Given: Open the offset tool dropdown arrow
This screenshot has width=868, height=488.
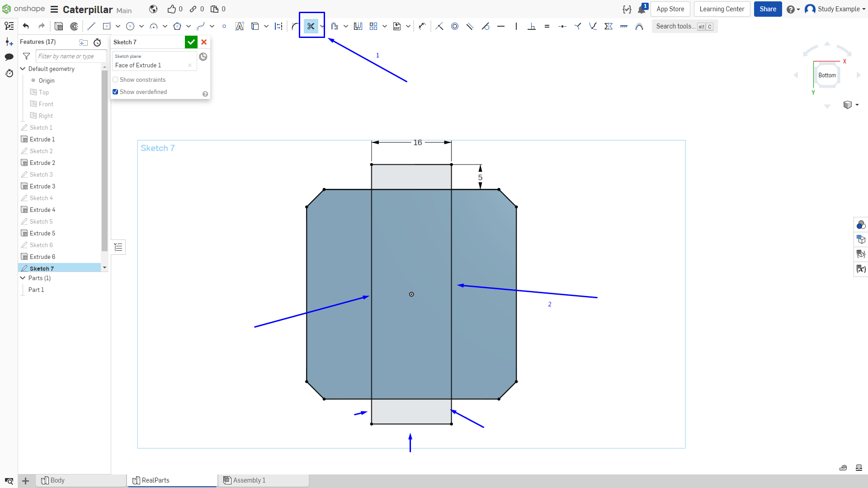Looking at the screenshot, I should coord(346,26).
